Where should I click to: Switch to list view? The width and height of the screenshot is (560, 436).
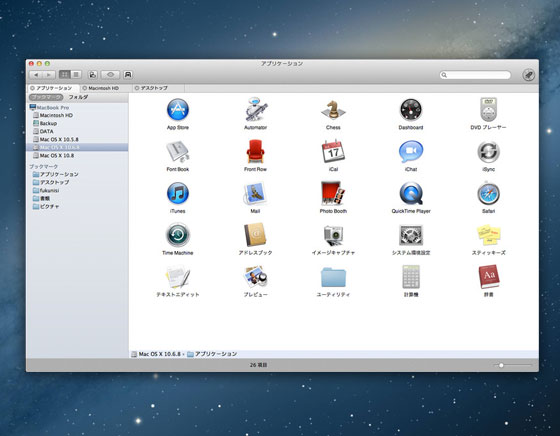click(x=76, y=75)
